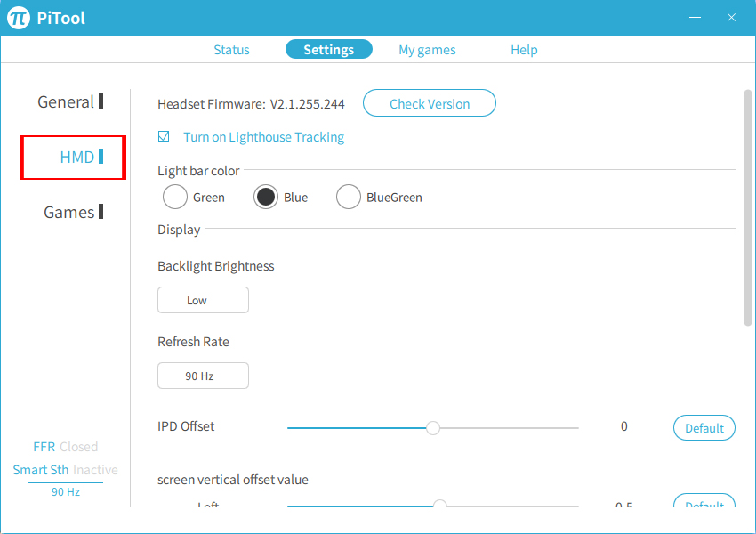Choose BlueGreen light bar color
Screen dimensions: 756x534
pyautogui.click(x=349, y=197)
